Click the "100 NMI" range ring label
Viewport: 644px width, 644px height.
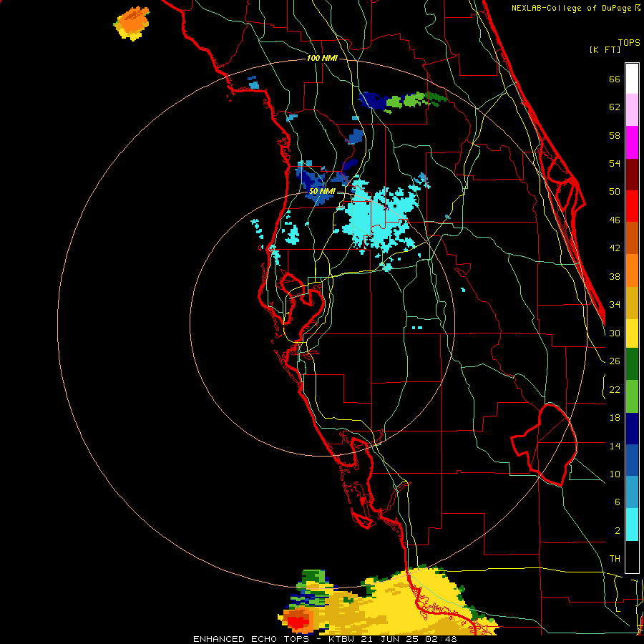(x=322, y=59)
